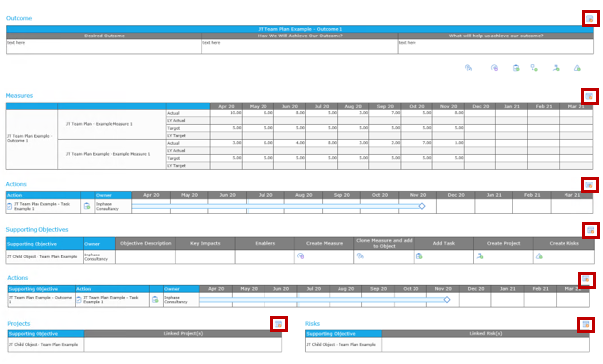Click create project icon below the Outcome table
The width and height of the screenshot is (603, 364).
556,68
